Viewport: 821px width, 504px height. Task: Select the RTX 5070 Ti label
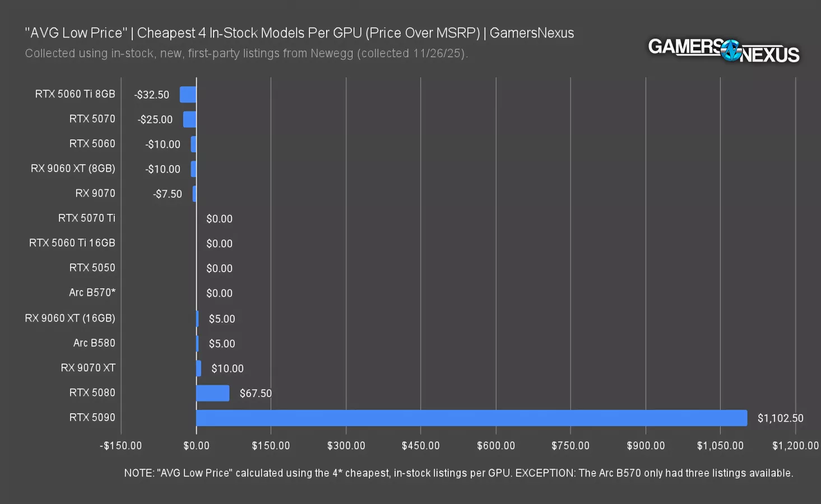tap(86, 218)
